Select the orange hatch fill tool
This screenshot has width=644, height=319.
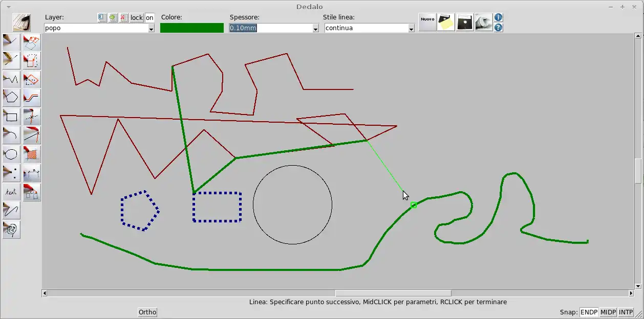click(x=32, y=154)
